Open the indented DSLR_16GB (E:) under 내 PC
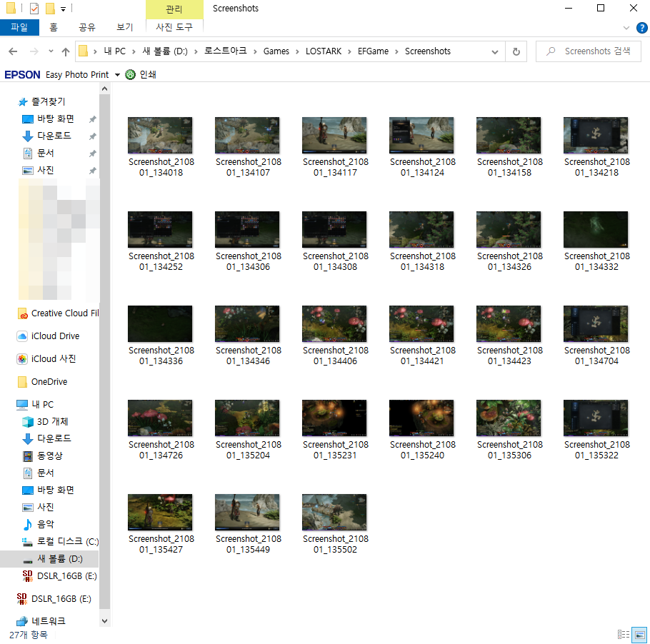The width and height of the screenshot is (650, 644). (59, 576)
